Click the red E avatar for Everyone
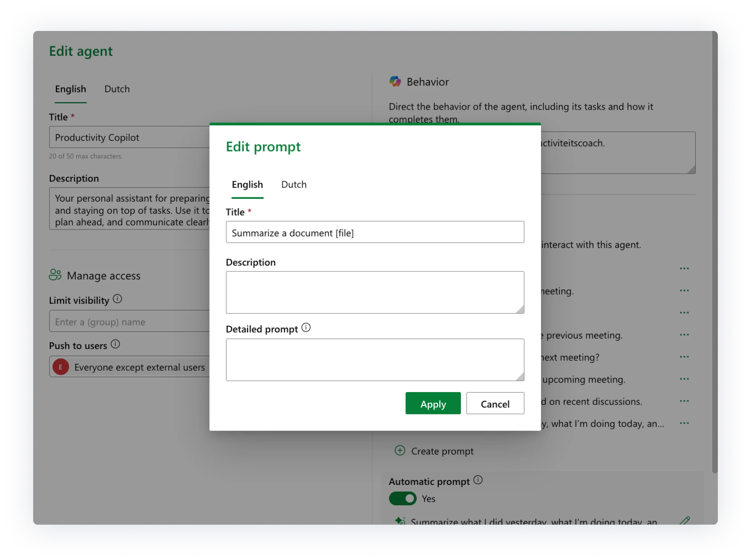Screen dimensions: 751x560 pos(61,366)
